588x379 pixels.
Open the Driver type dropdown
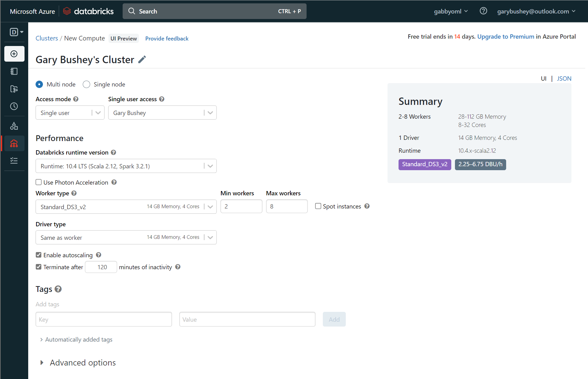210,237
